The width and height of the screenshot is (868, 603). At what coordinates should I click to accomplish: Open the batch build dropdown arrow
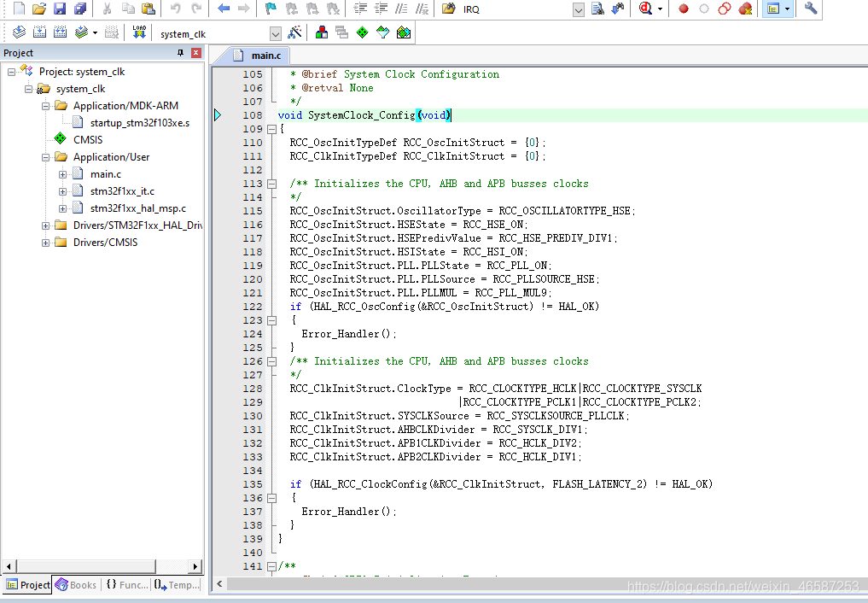pyautogui.click(x=96, y=32)
